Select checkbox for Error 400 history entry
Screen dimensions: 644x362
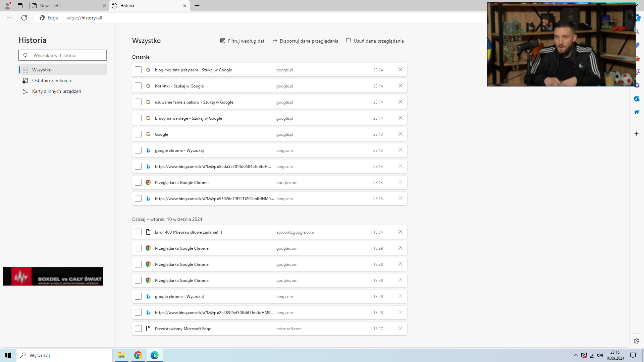click(138, 232)
